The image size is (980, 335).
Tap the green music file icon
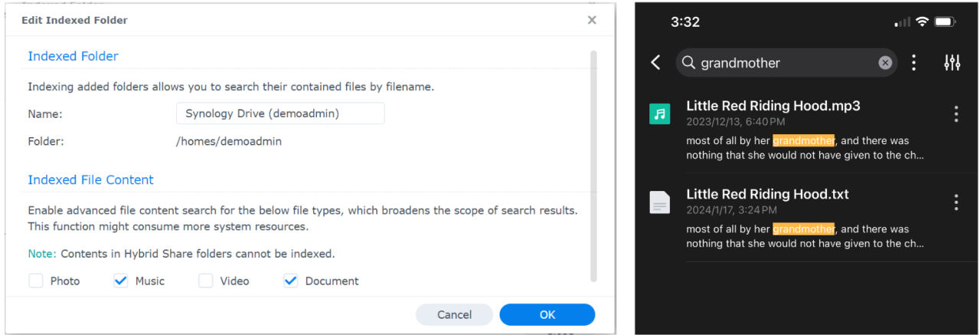(x=659, y=114)
